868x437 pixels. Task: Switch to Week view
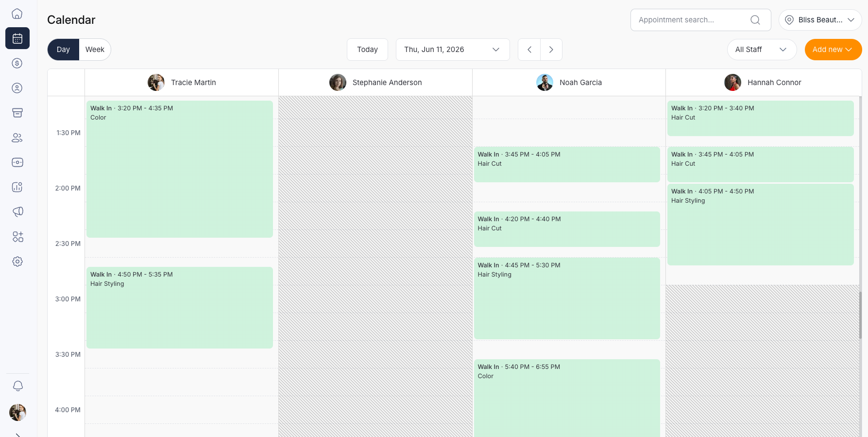(95, 50)
